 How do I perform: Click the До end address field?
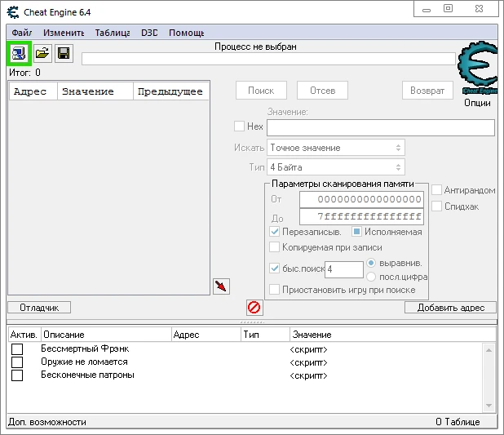pyautogui.click(x=361, y=216)
